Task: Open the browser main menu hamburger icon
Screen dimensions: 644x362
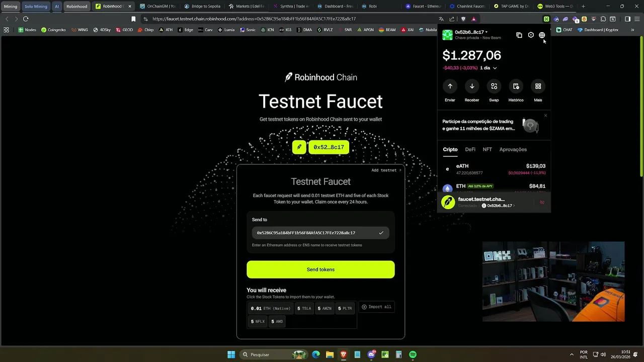Action: point(636,19)
